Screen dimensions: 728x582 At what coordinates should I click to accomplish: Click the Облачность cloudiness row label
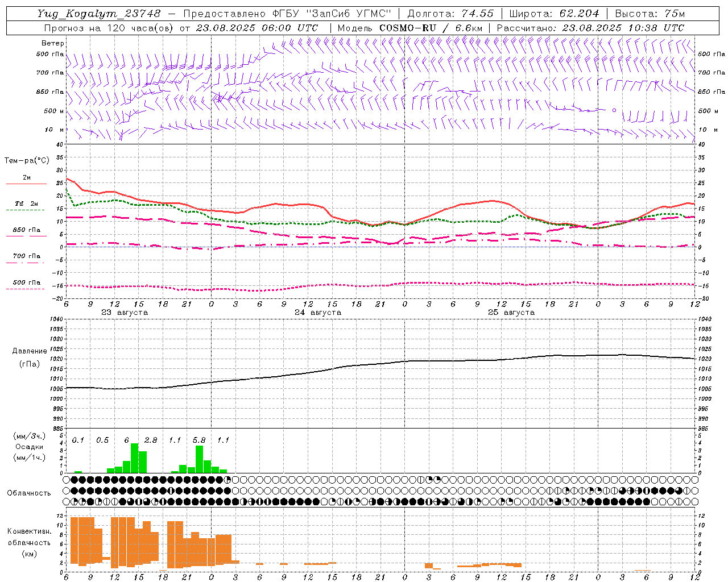pos(29,493)
